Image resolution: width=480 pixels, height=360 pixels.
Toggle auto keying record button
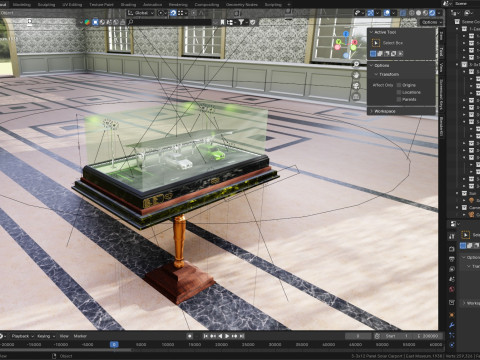tap(190, 336)
